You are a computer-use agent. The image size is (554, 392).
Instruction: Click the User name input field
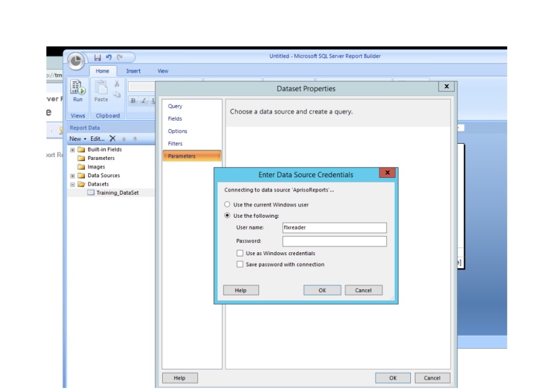pyautogui.click(x=334, y=227)
